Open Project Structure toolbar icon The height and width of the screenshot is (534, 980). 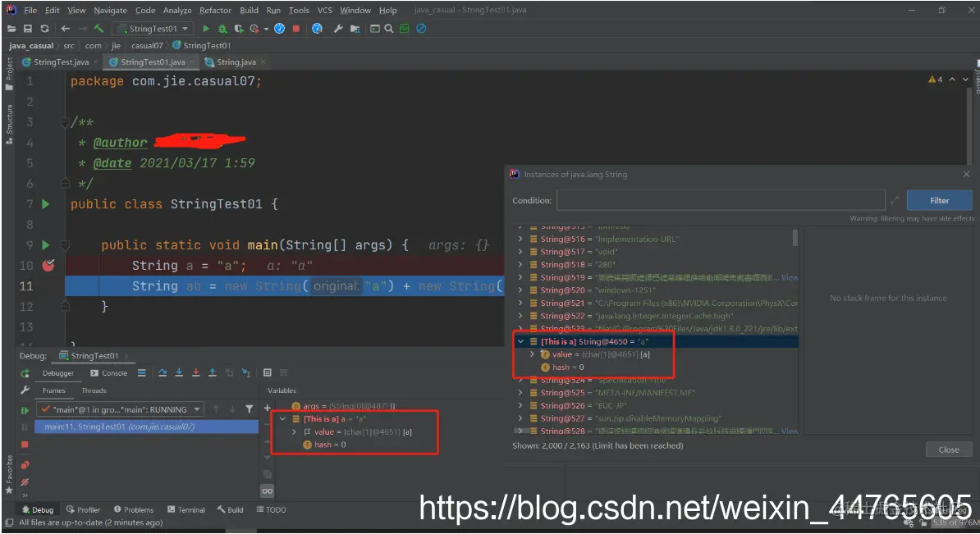click(x=355, y=29)
